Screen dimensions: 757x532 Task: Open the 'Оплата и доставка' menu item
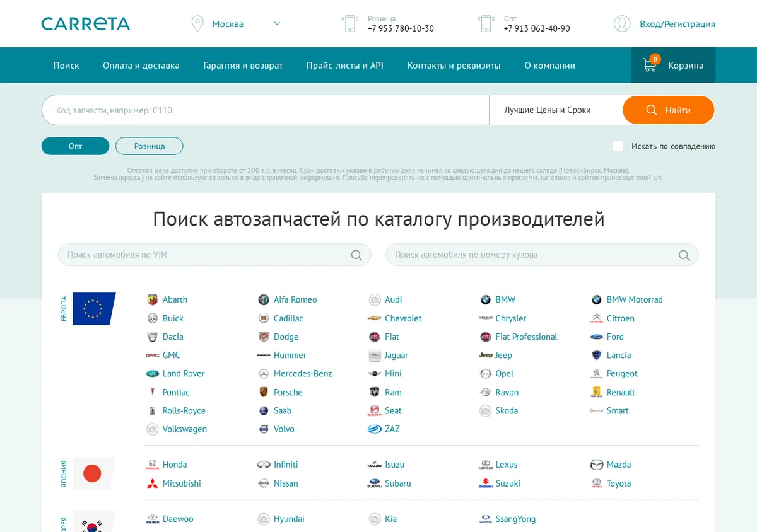[141, 66]
